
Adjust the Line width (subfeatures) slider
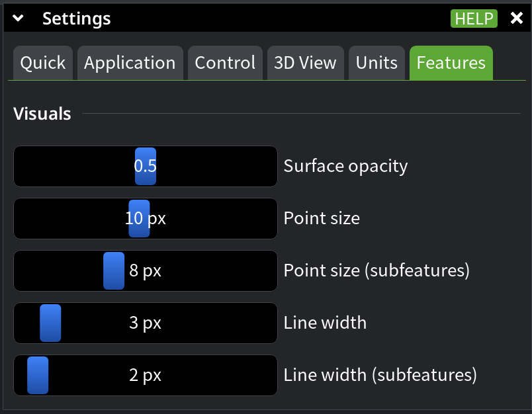36,375
